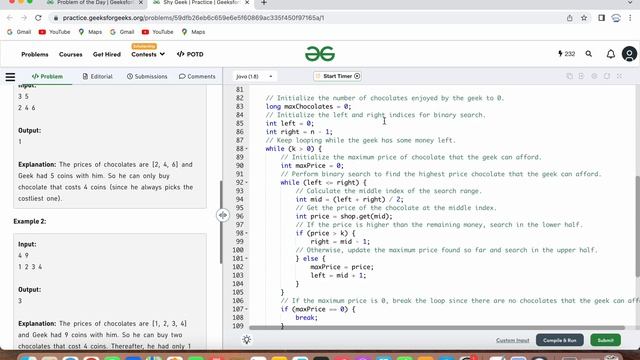640x360 pixels.
Task: Open the notifications bell icon
Action: pos(611,54)
